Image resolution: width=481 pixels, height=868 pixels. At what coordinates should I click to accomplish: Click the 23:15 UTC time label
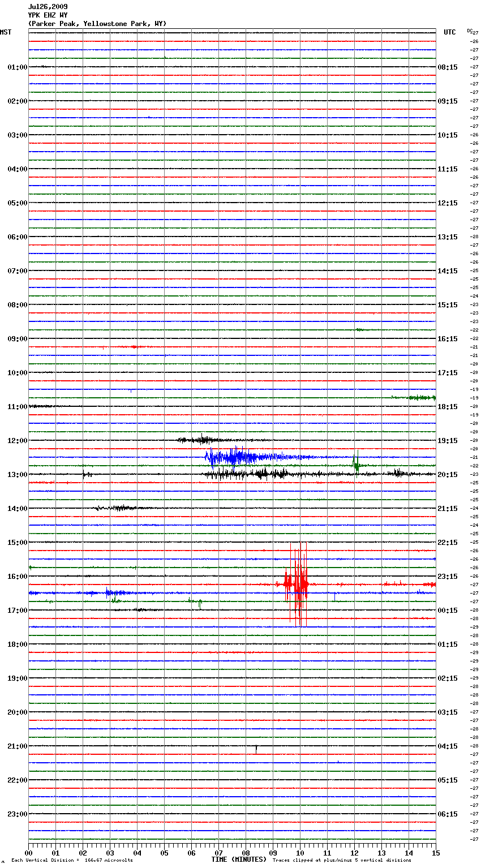[448, 577]
